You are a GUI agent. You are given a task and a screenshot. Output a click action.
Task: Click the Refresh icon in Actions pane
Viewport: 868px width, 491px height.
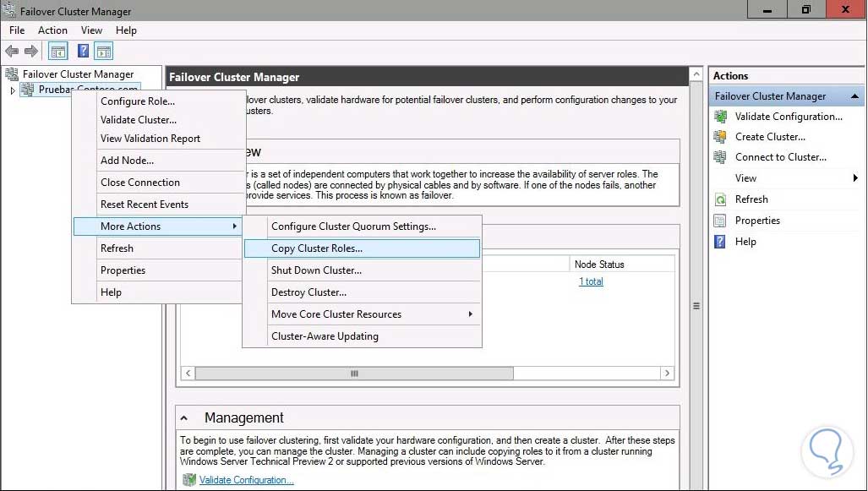pyautogui.click(x=720, y=199)
